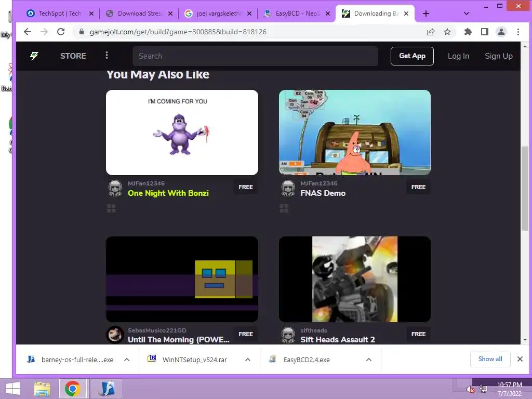This screenshot has width=532, height=399.
Task: Open the Extensions puzzle icon
Action: [x=468, y=32]
